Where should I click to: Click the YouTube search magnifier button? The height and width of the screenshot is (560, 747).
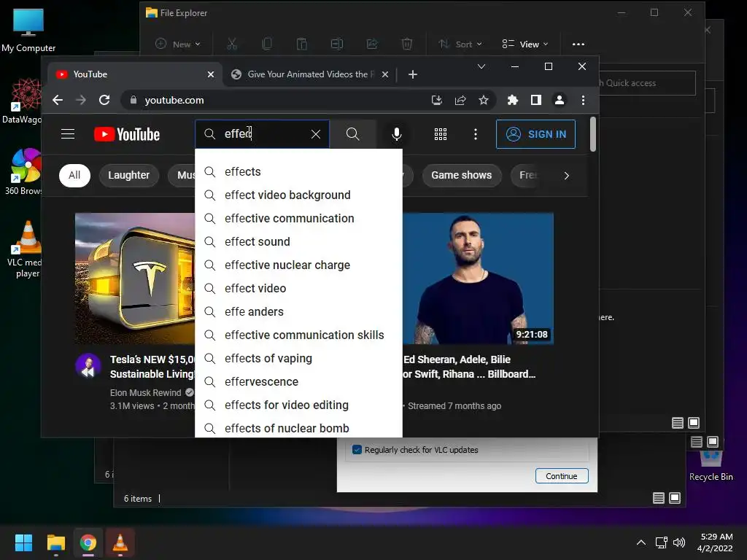352,134
